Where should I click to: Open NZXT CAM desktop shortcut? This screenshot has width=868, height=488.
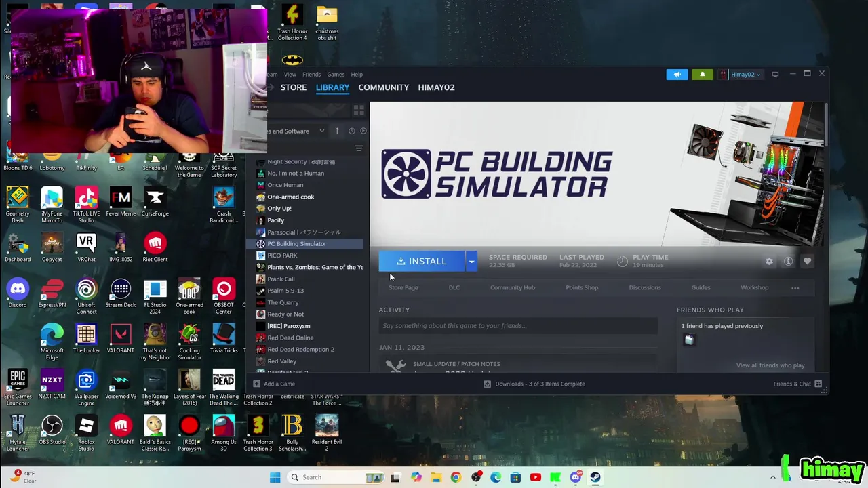52,384
